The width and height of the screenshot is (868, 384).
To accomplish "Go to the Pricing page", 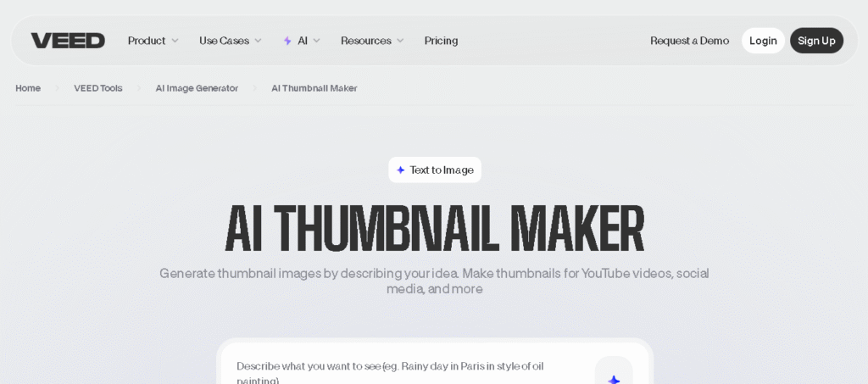I will [x=441, y=41].
